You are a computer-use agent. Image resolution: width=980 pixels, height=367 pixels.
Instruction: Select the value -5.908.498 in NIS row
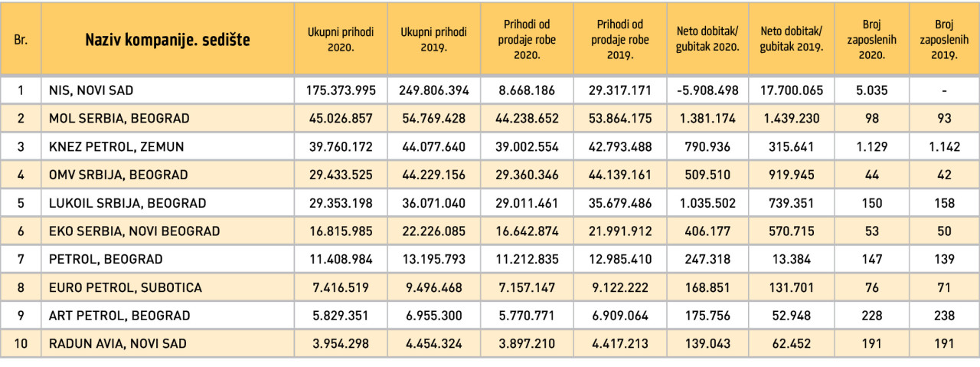click(x=707, y=90)
